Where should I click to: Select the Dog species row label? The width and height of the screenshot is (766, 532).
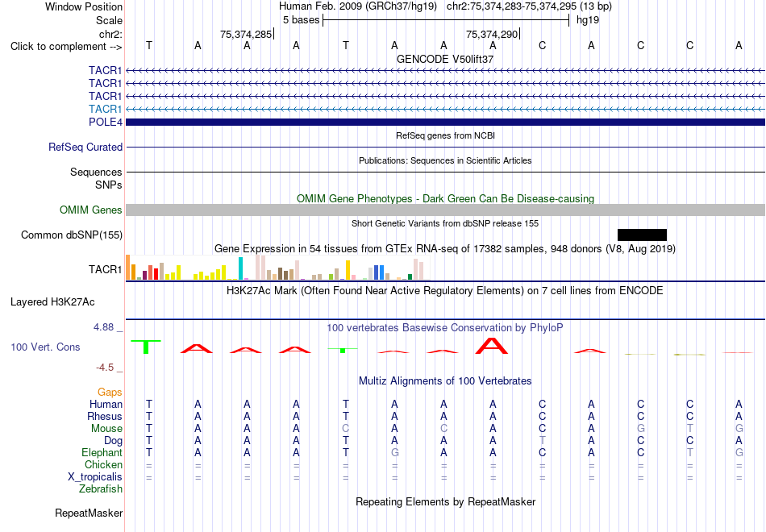[113, 441]
